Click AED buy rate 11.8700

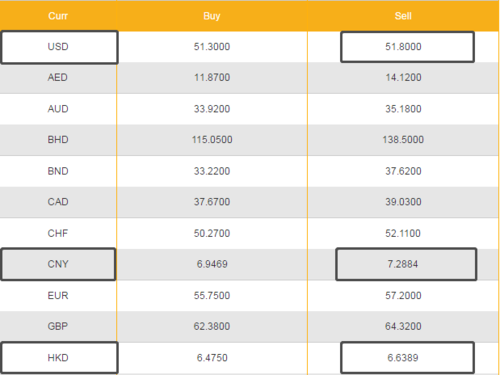212,78
